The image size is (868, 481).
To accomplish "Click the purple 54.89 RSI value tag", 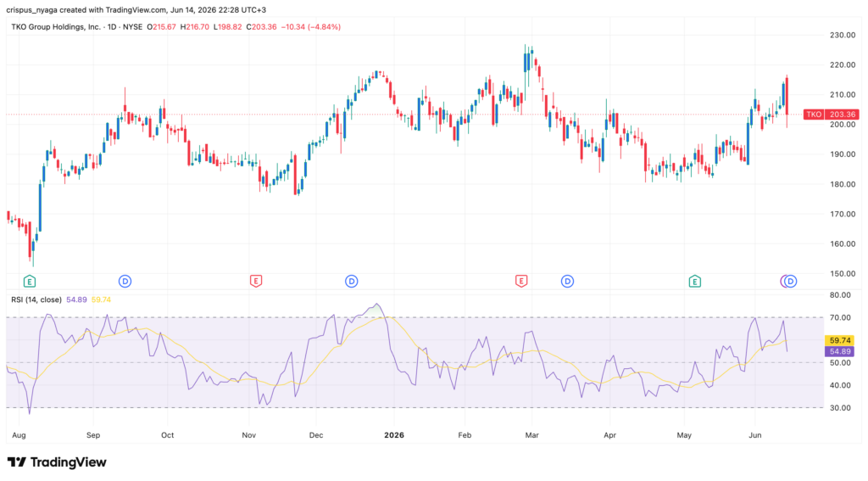I will (840, 351).
